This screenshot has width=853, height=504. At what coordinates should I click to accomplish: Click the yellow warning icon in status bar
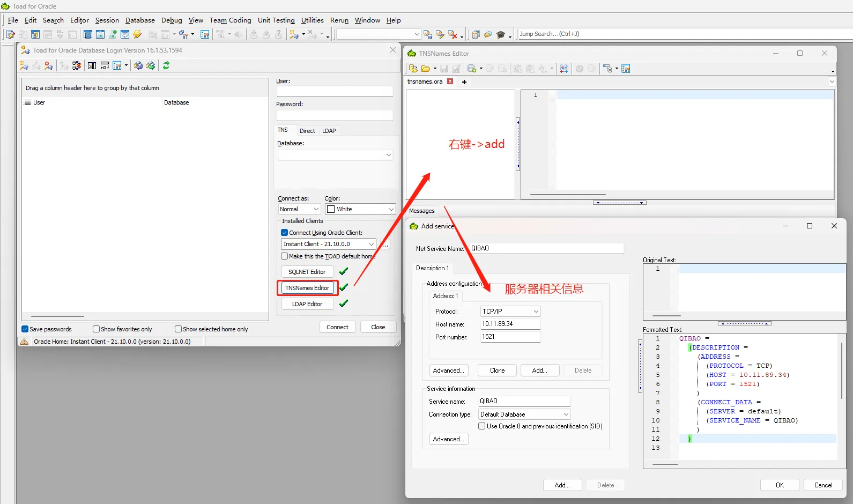tap(24, 342)
